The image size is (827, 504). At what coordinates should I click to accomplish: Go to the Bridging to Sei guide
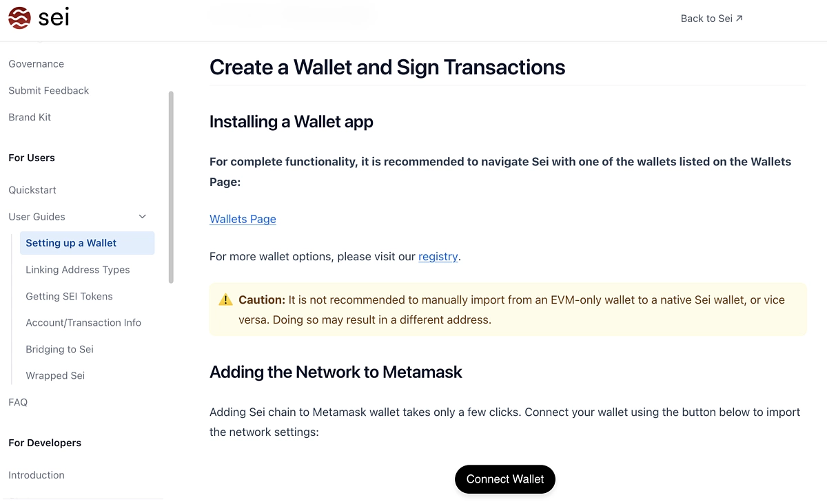click(59, 349)
